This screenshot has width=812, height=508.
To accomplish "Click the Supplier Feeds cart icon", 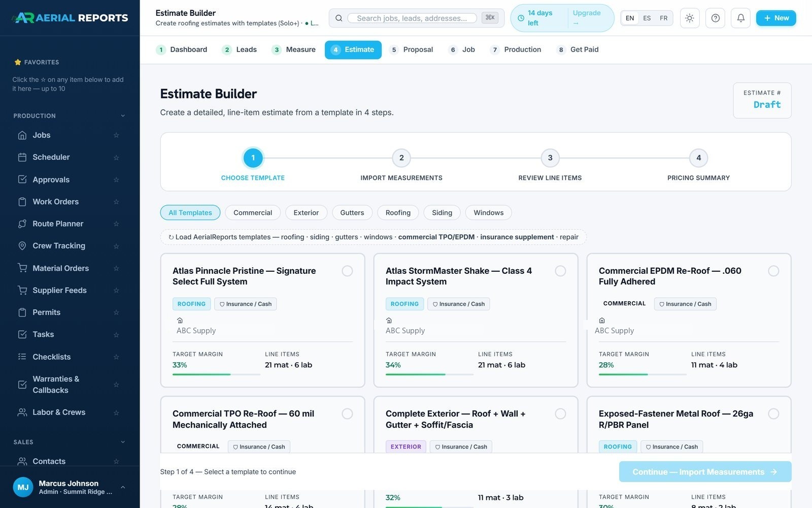I will pyautogui.click(x=22, y=290).
